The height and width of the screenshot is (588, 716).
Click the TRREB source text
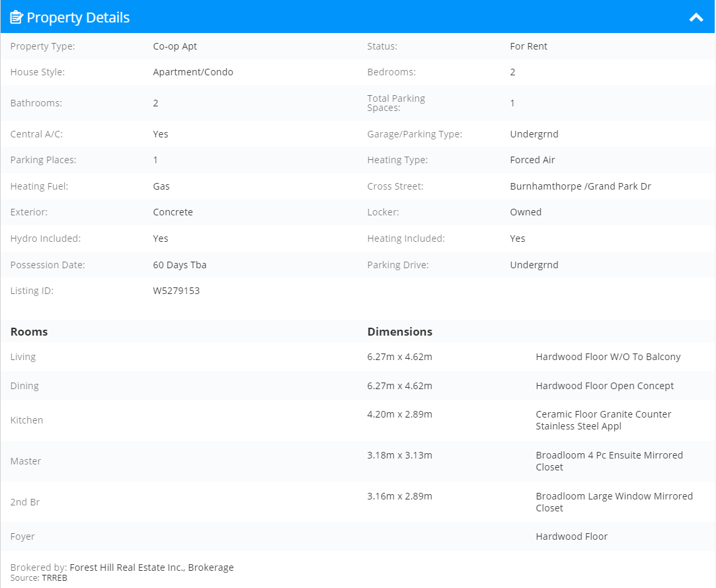(x=54, y=578)
